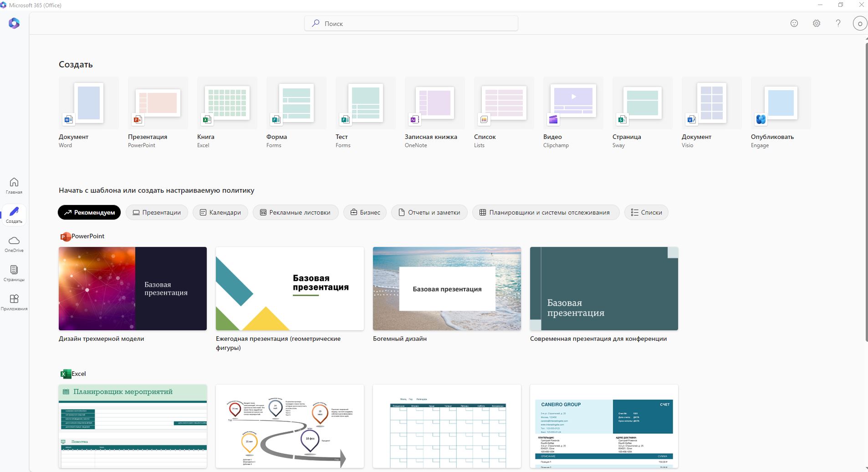Create a new Forms quiz (Тест)

(366, 113)
